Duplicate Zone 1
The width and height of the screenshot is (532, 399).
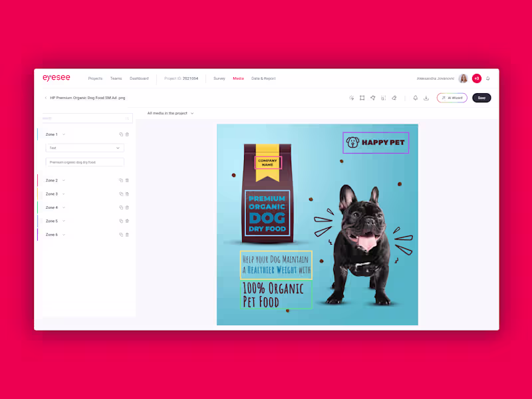tap(121, 134)
